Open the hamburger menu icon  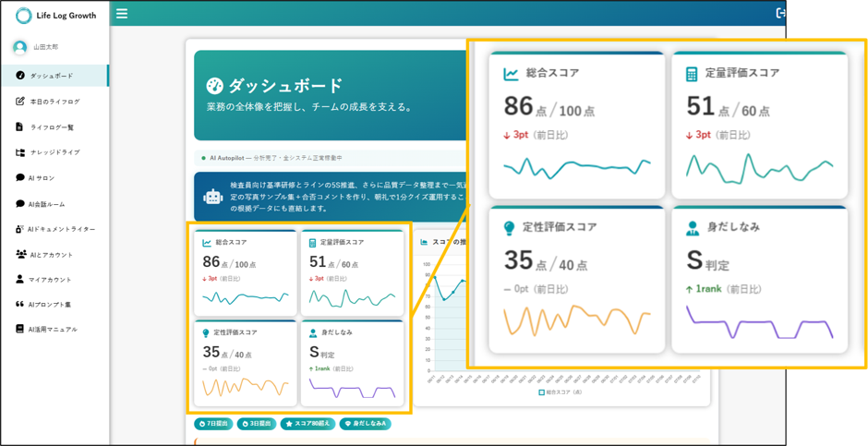point(122,13)
